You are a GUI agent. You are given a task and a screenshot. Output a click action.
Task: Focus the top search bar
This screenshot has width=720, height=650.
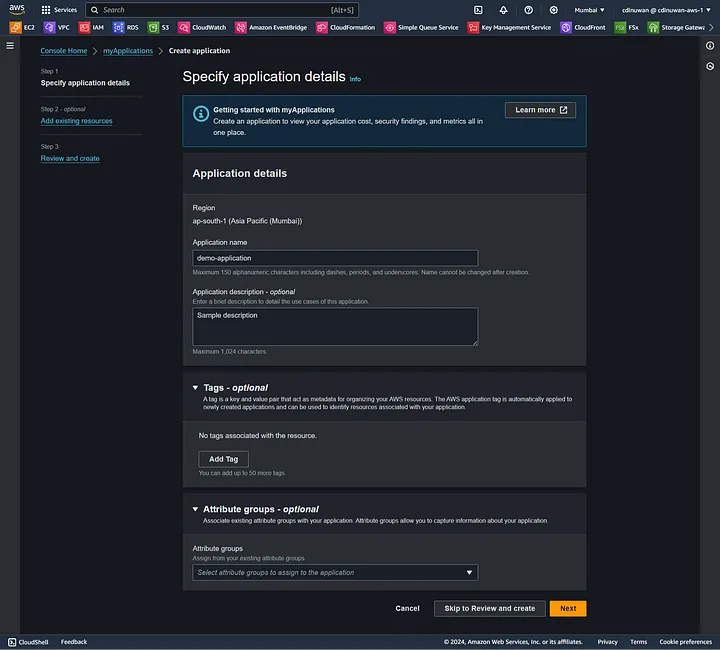coord(222,10)
